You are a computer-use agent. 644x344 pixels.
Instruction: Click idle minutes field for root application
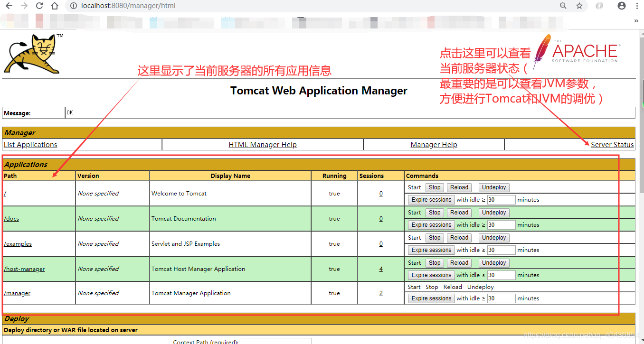pyautogui.click(x=501, y=200)
